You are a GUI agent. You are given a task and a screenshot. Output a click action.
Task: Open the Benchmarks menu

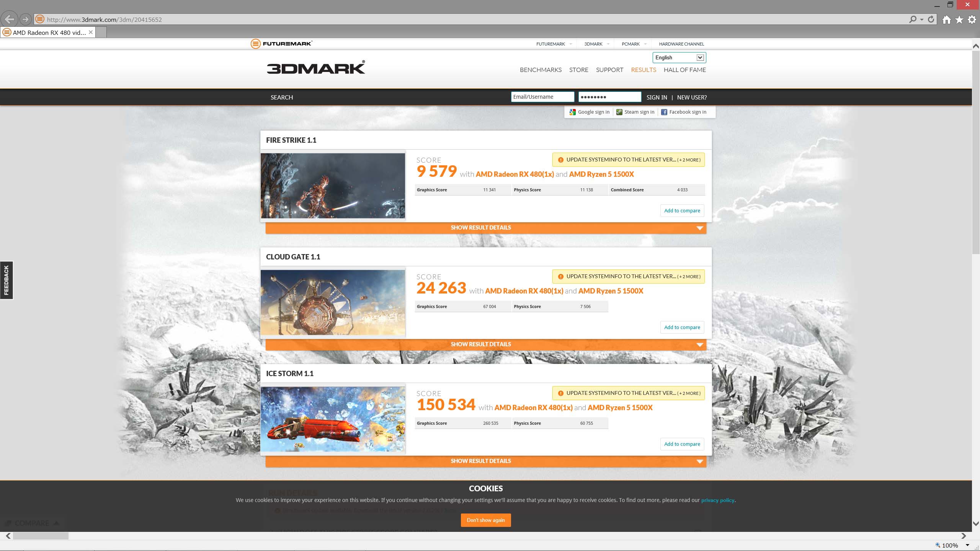click(541, 70)
